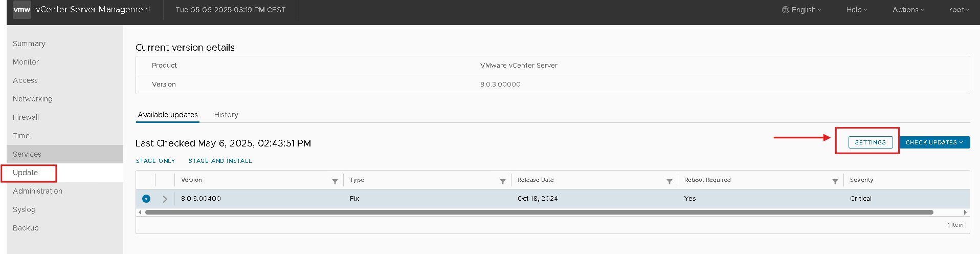Viewport: 980px width, 254px height.
Task: Click the vmw logo icon
Action: (x=21, y=10)
